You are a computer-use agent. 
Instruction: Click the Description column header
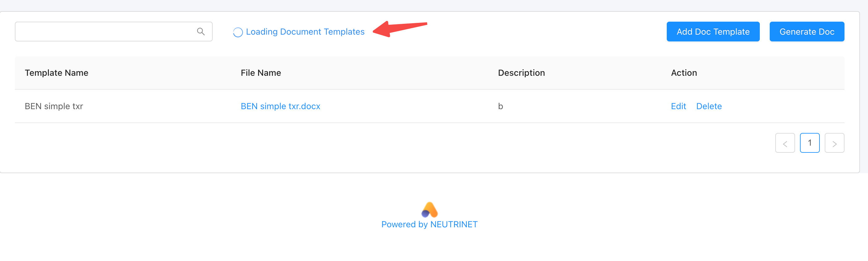click(x=521, y=73)
